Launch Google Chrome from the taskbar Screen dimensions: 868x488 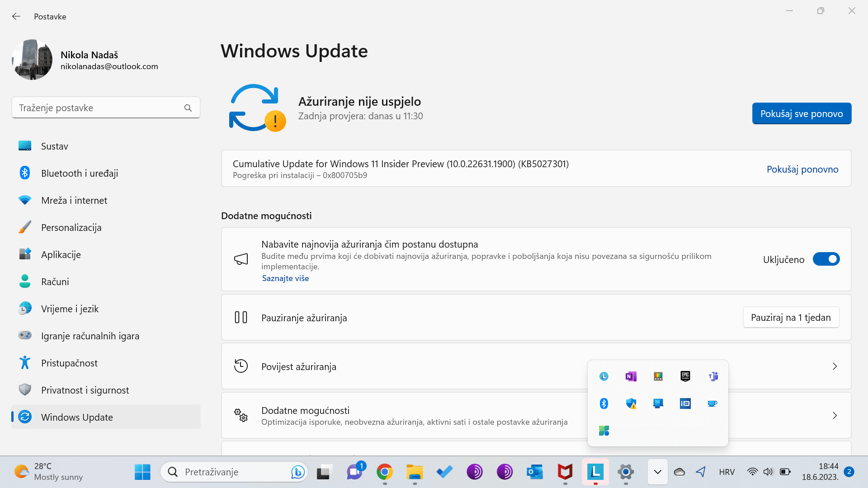click(385, 472)
